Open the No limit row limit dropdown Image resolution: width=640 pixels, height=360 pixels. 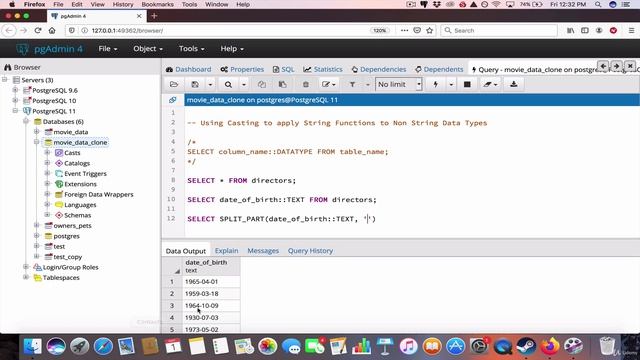tap(398, 84)
